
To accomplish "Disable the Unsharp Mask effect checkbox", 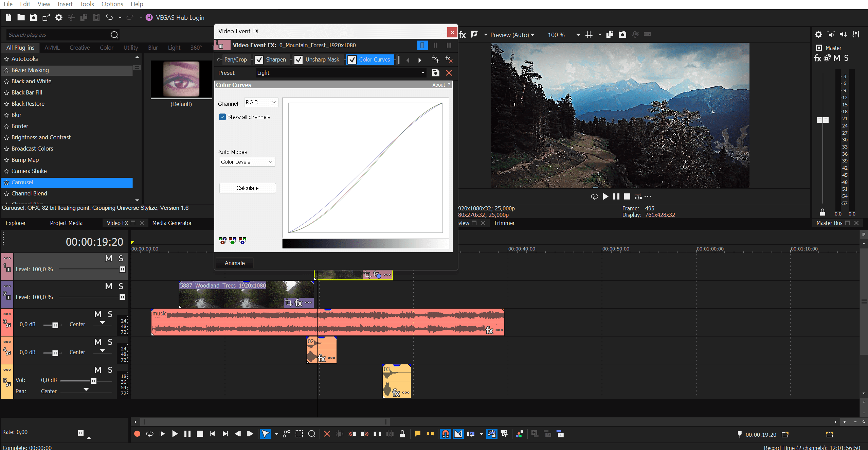I will pos(299,60).
